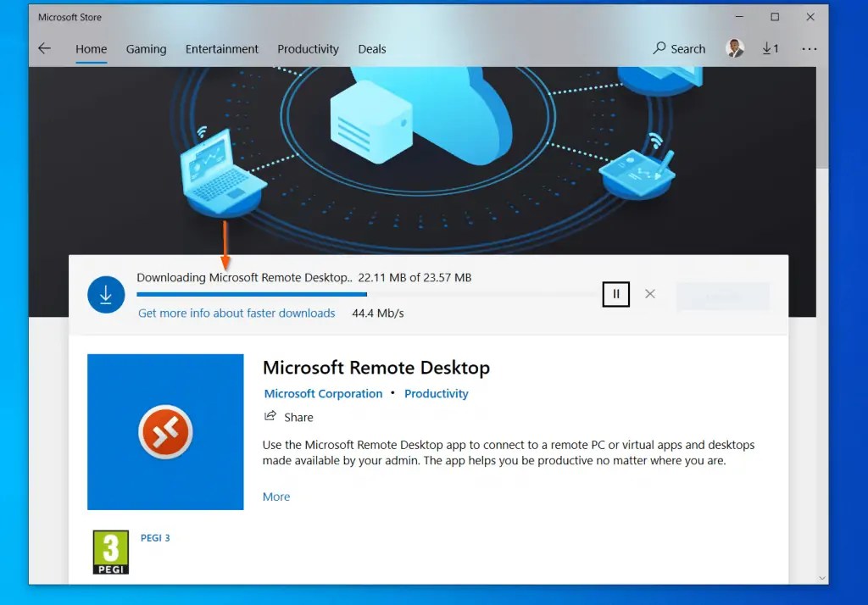Screen dimensions: 868x605
Task: Expand description with More link
Action: point(276,497)
